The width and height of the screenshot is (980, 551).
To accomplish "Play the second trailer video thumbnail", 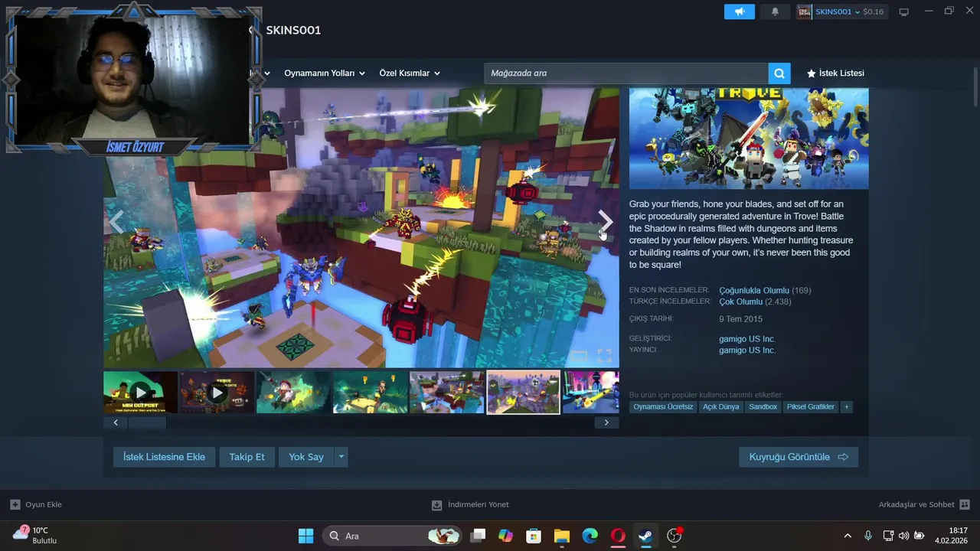I will click(217, 393).
